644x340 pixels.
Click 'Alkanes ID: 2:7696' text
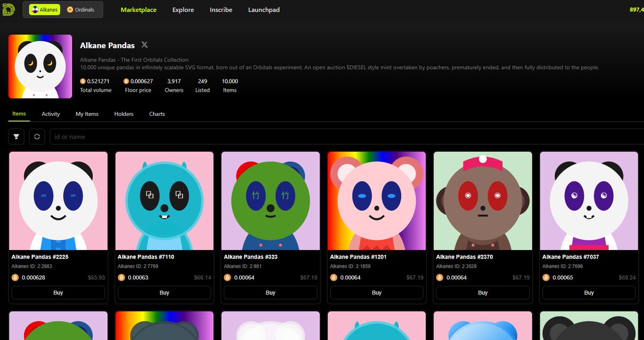(x=563, y=267)
